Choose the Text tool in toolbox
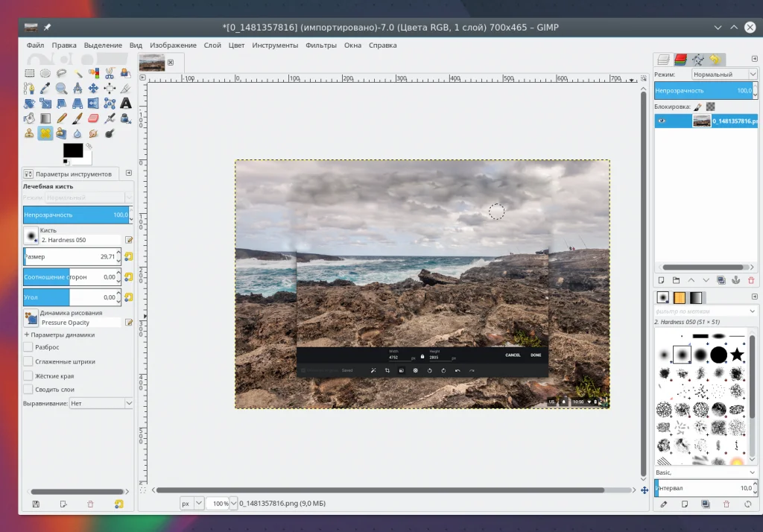 coord(126,103)
